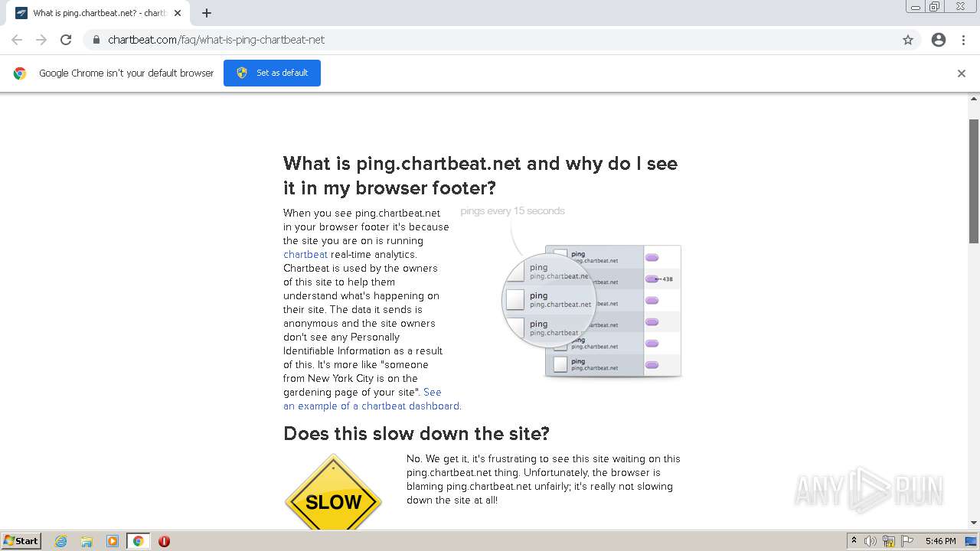Click the browser back arrow
980x551 pixels.
pyautogui.click(x=17, y=40)
